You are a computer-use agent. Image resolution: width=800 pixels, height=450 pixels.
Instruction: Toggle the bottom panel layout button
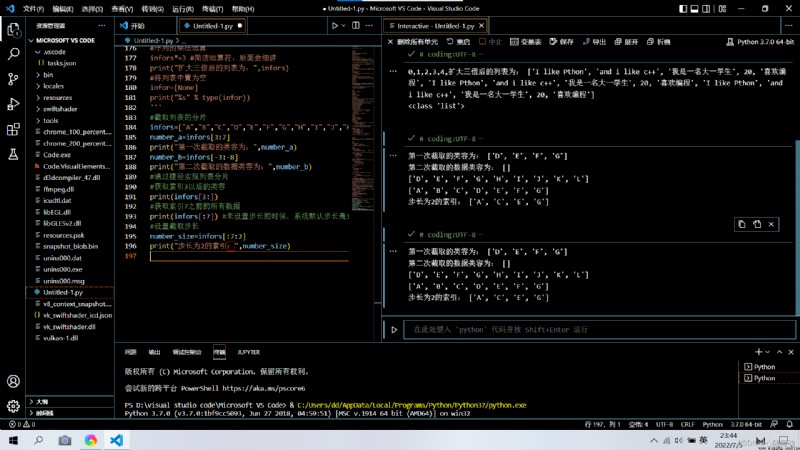[x=694, y=9]
